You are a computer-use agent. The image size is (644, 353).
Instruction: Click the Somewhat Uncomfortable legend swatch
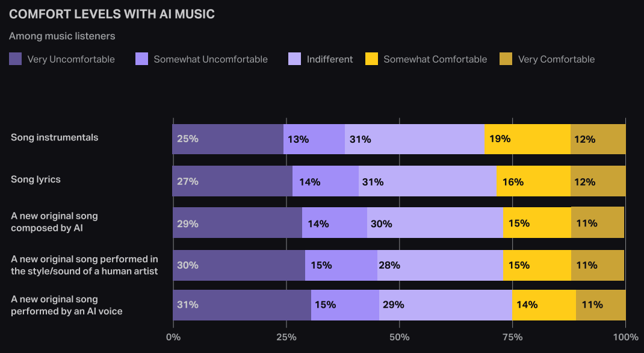tap(142, 59)
